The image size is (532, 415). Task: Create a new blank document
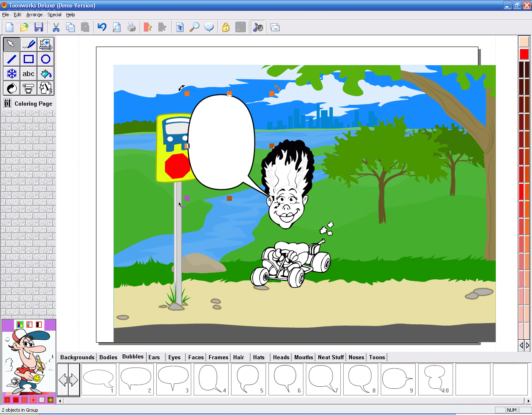coord(10,27)
